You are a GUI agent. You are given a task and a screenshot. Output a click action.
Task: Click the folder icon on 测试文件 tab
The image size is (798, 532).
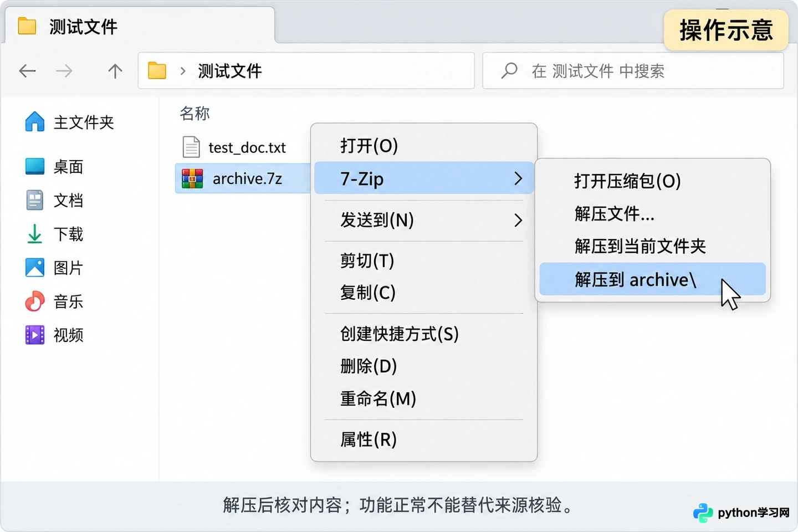[27, 26]
